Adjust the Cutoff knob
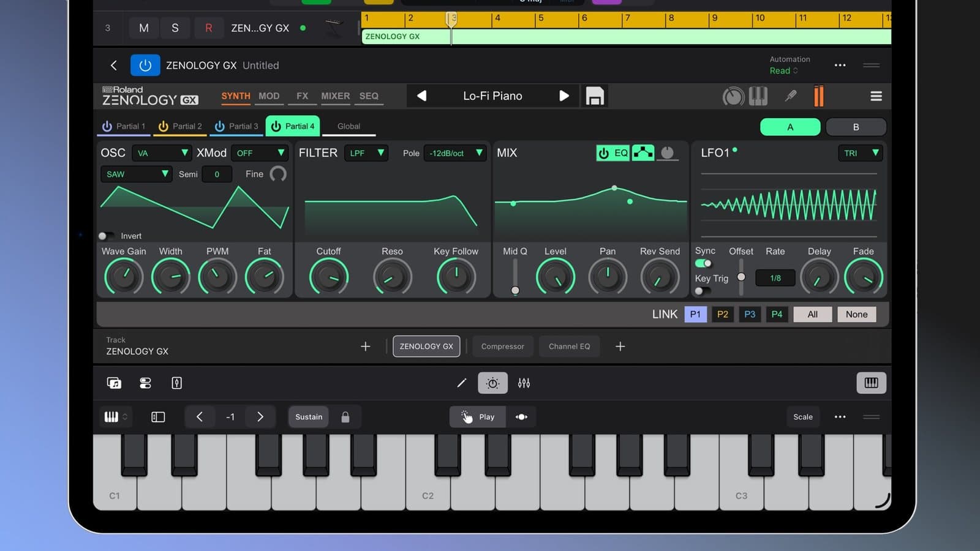Viewport: 980px width, 551px height. [329, 277]
